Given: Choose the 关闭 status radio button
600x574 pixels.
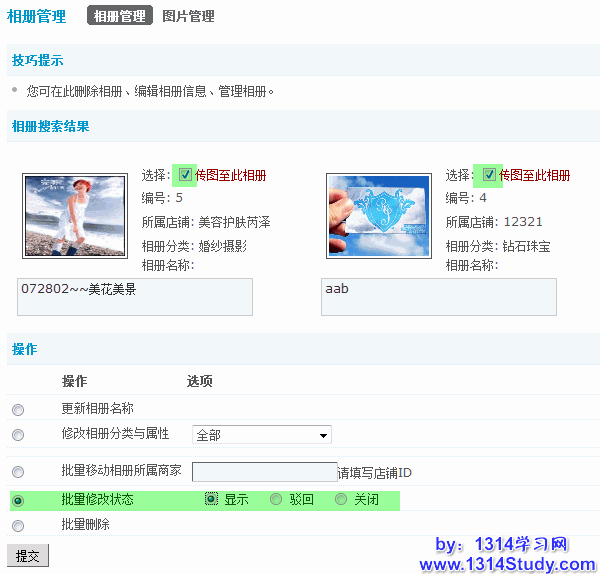Looking at the screenshot, I should pyautogui.click(x=341, y=500).
